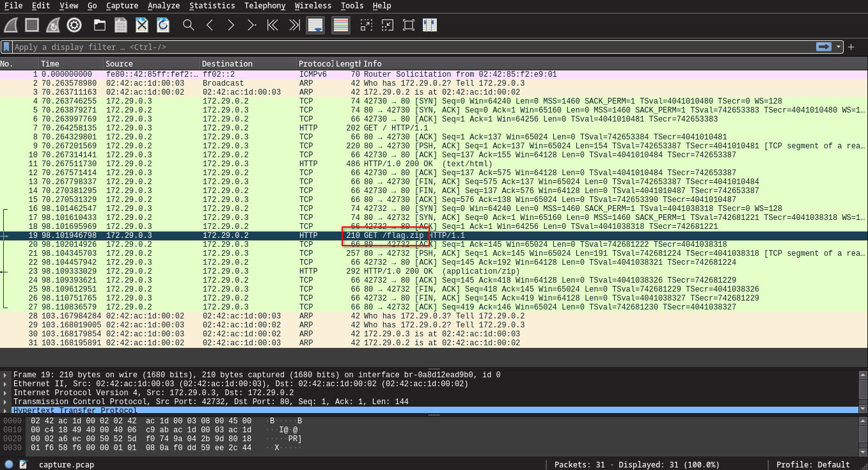Click the capture options gear icon

point(74,25)
